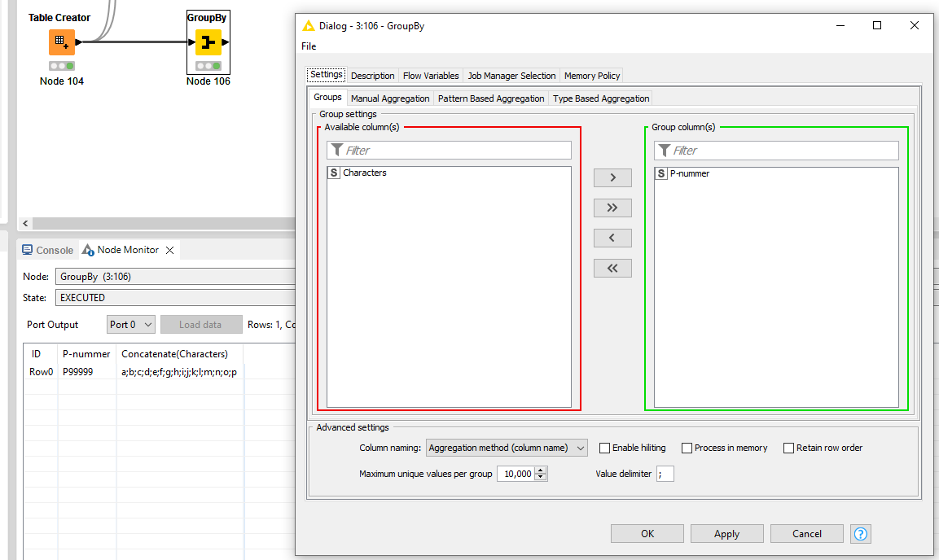Click the help question mark icon
The height and width of the screenshot is (560, 939).
pyautogui.click(x=861, y=534)
